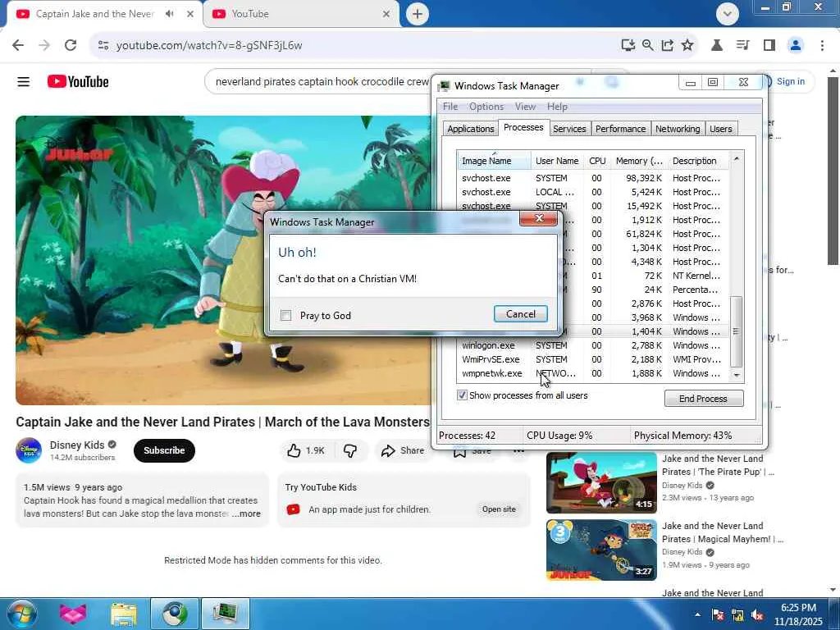Open a new browser tab
Screen dimensions: 840x630
point(418,14)
